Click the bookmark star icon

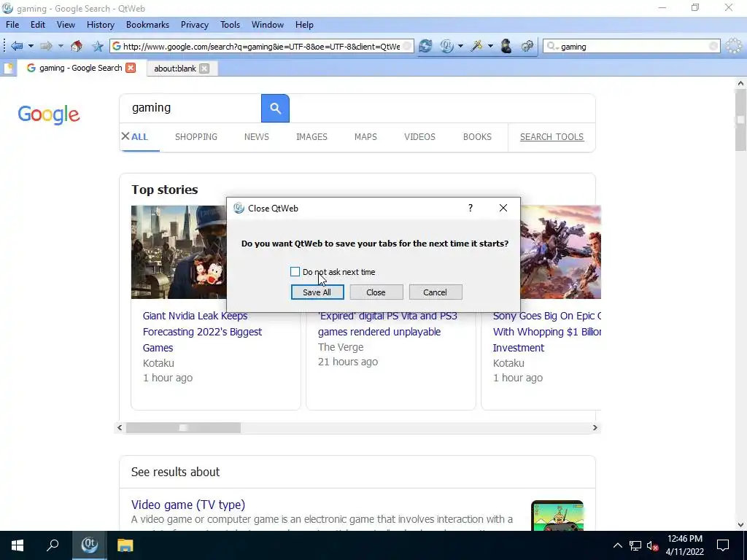pyautogui.click(x=98, y=46)
